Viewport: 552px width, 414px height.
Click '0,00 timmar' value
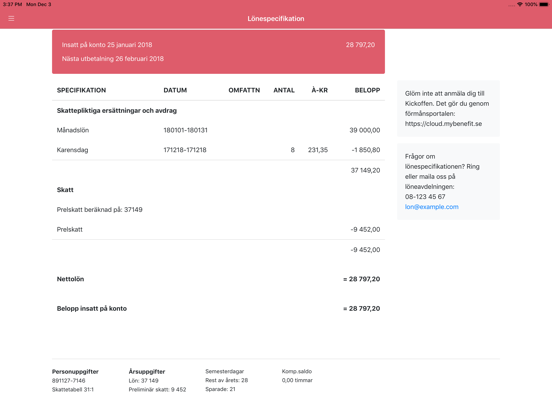point(297,380)
